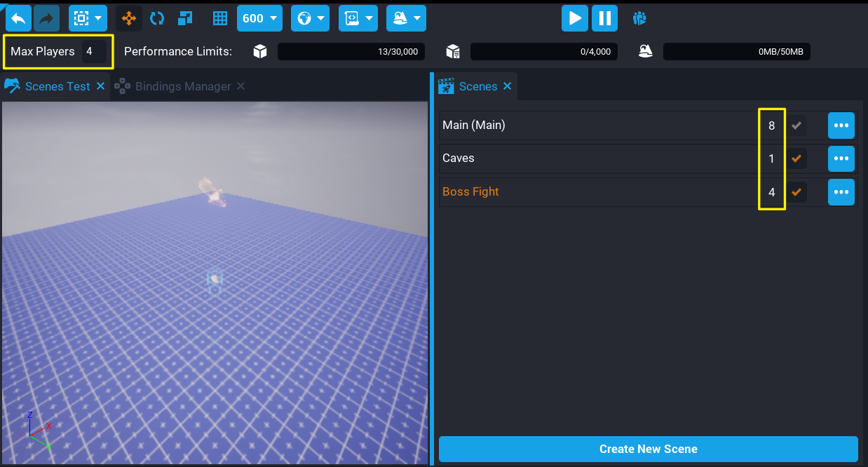Open the options menu for Boss Fight
This screenshot has width=868, height=467.
click(841, 191)
